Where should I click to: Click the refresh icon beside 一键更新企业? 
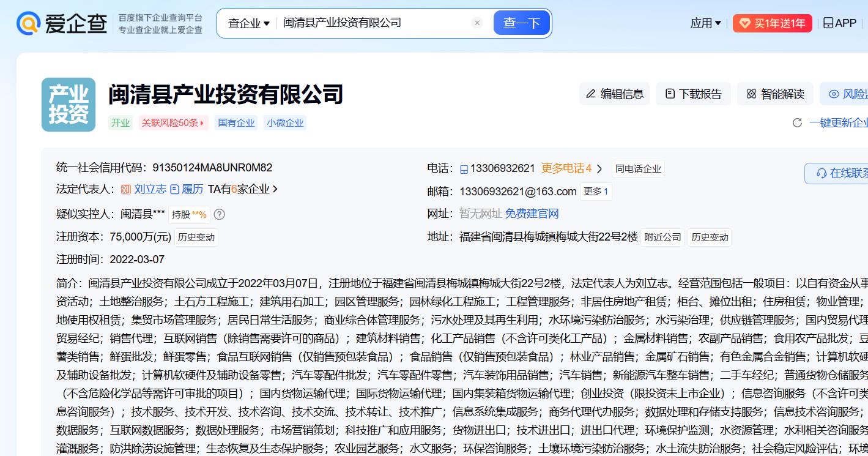coord(797,122)
